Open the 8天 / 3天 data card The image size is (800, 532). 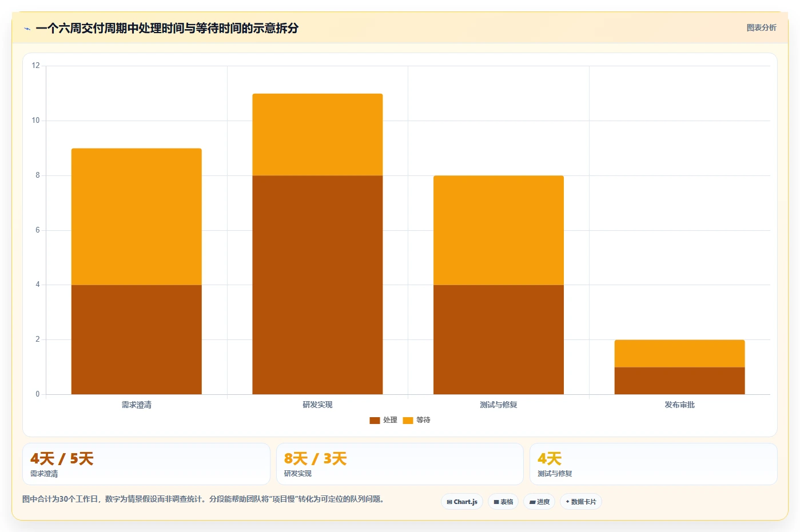[x=400, y=464]
